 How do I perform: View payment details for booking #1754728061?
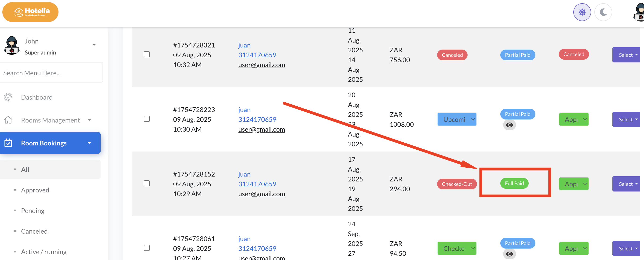[x=509, y=254]
